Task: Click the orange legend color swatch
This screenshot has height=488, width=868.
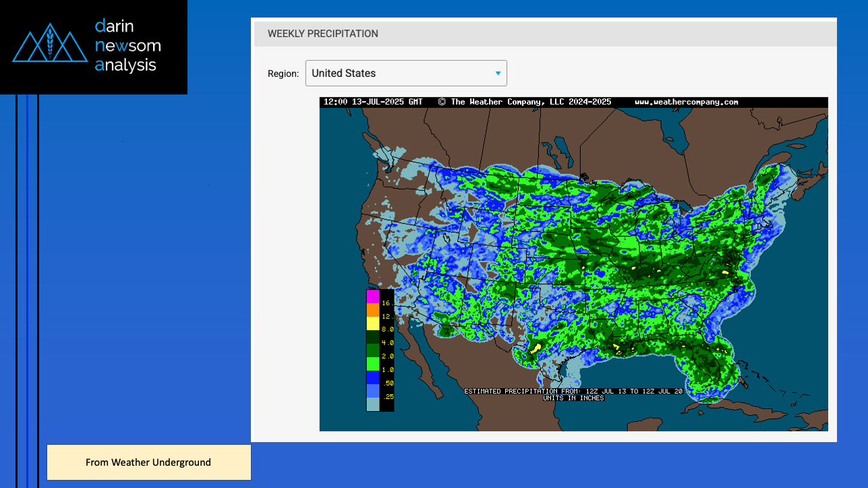Action: click(x=373, y=310)
